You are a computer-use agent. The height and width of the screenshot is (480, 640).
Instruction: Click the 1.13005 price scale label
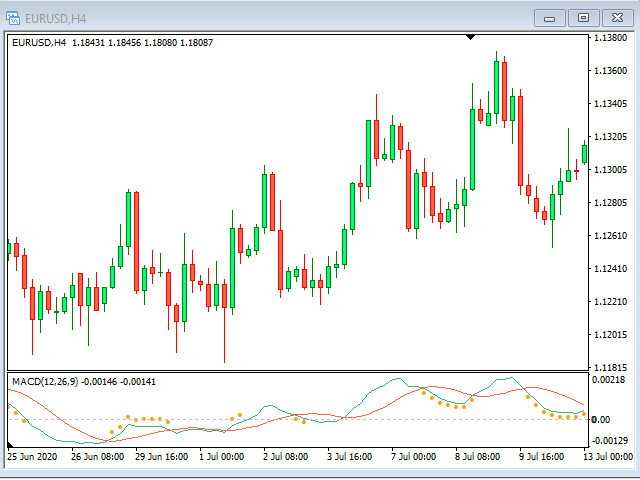pos(610,169)
